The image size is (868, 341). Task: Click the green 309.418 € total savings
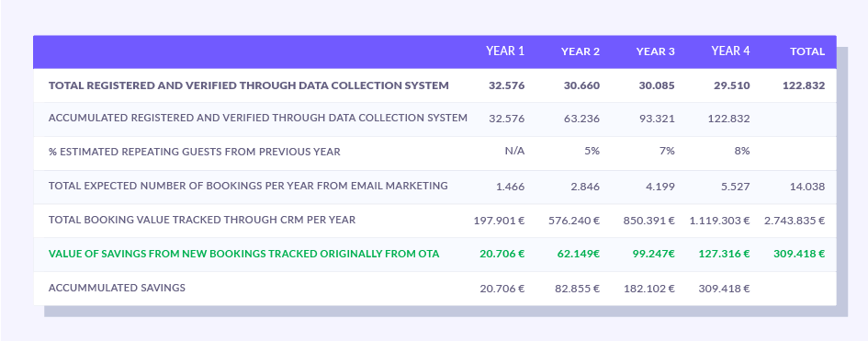pyautogui.click(x=799, y=254)
